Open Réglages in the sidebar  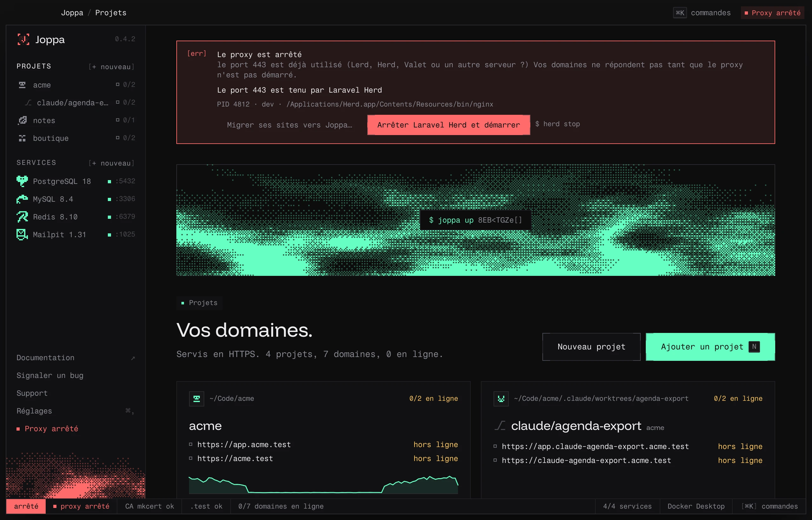[x=76, y=411]
